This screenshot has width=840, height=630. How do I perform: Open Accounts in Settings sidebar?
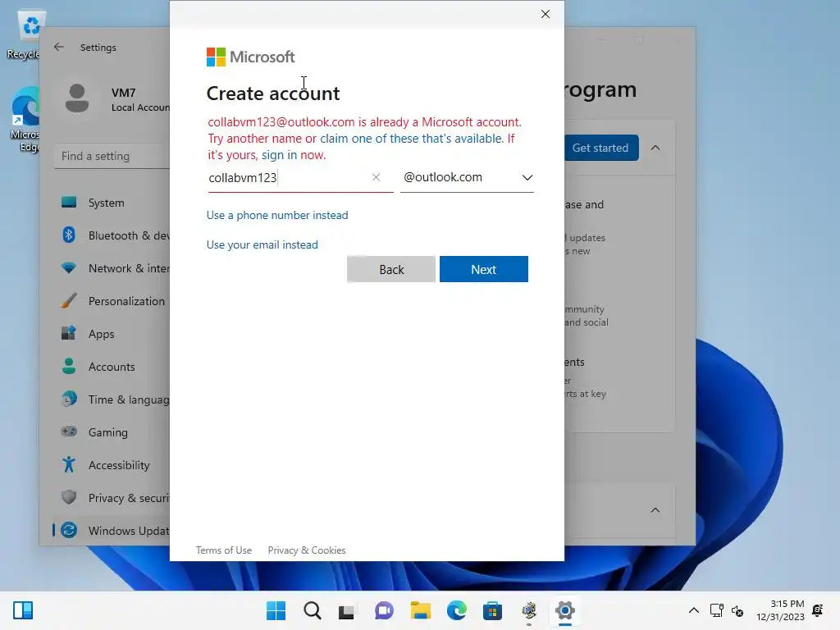(113, 367)
